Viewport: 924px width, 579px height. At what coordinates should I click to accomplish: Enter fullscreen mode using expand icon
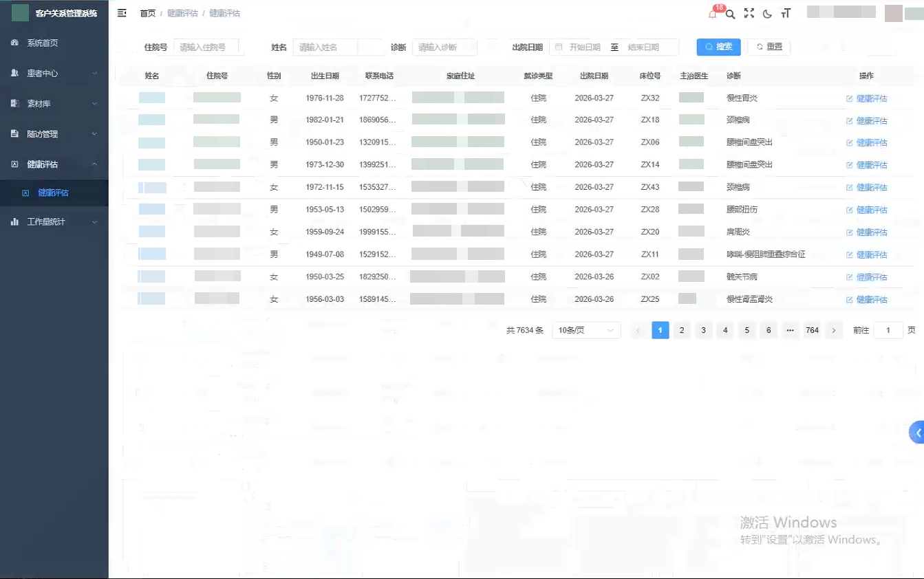tap(749, 14)
